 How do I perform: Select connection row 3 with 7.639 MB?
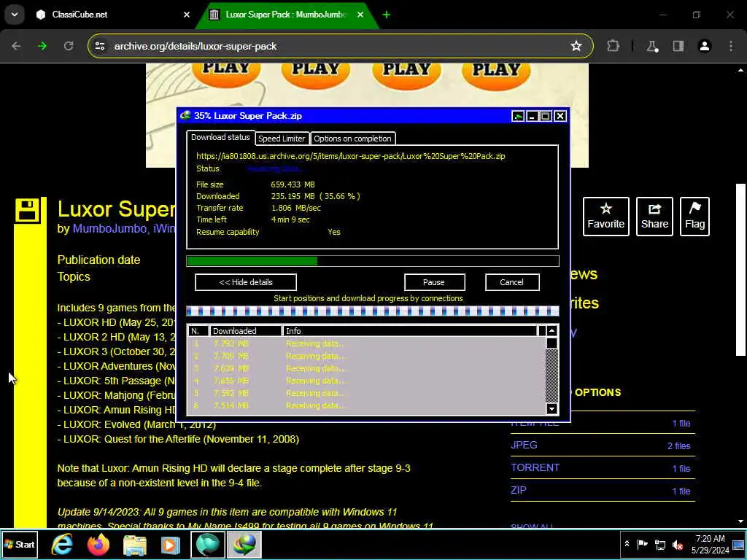tap(366, 368)
